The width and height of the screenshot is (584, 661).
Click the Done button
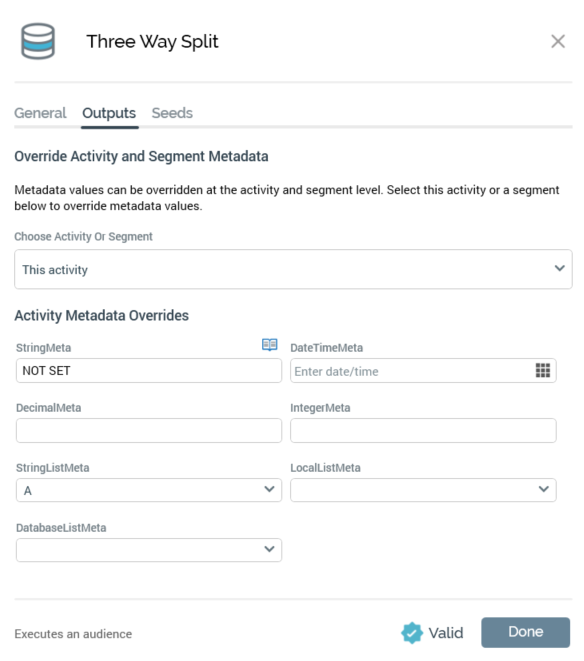(525, 632)
